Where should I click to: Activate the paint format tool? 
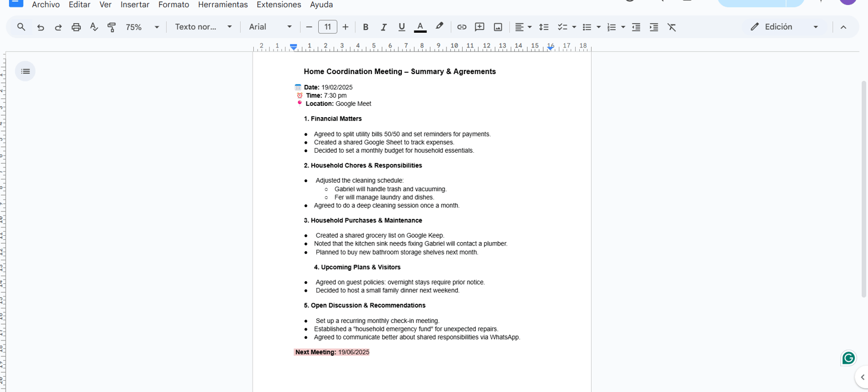112,27
